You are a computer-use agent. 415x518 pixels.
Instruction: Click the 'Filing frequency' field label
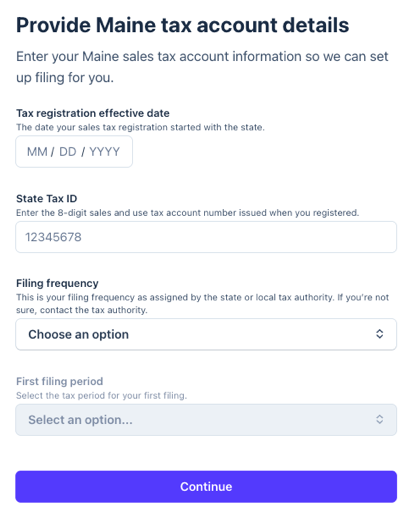[x=57, y=283]
